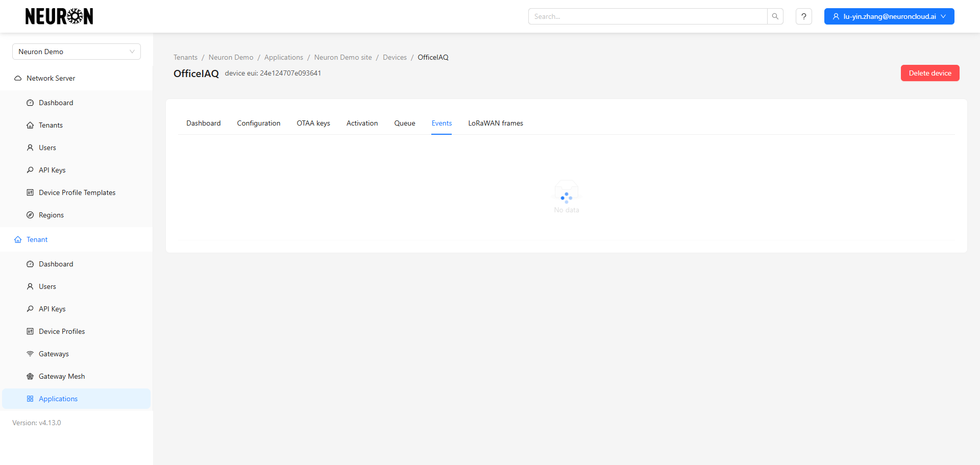The image size is (980, 465).
Task: Open Applications menu item
Action: pyautogui.click(x=77, y=399)
